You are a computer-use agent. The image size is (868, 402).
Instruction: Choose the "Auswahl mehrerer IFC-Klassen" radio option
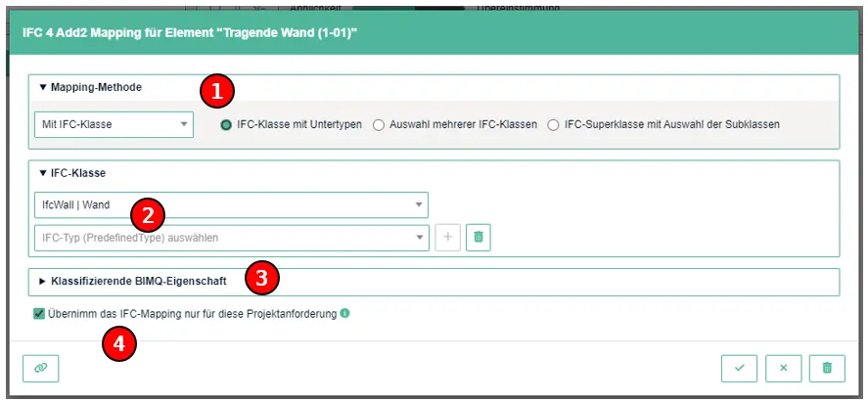point(379,125)
